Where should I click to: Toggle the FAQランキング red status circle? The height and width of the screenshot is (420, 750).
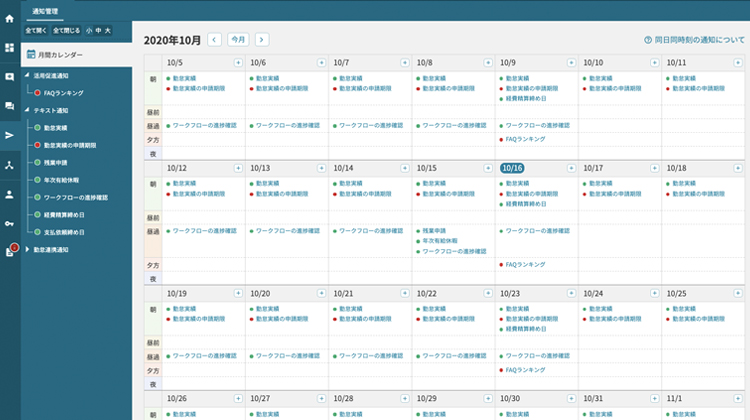click(37, 93)
